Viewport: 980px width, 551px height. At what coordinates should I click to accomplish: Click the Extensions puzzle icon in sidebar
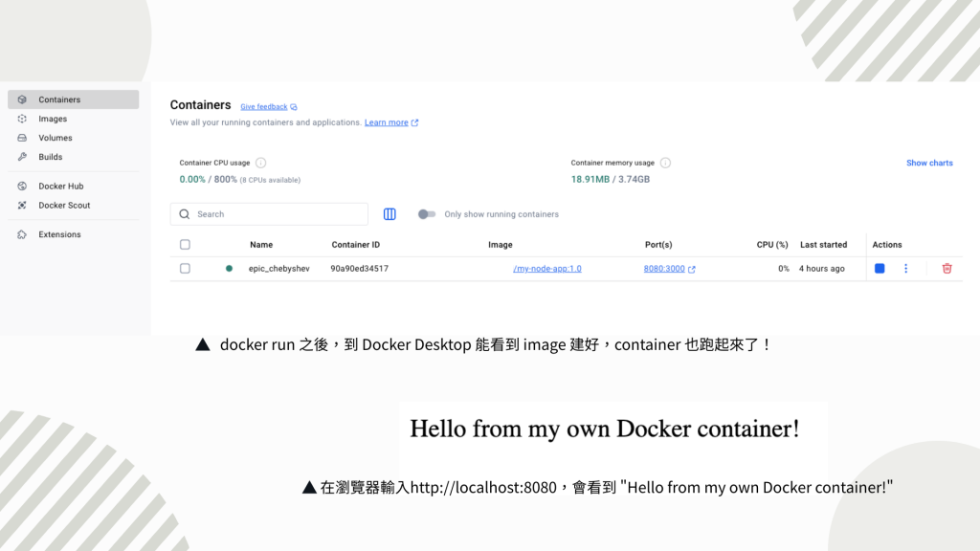(22, 234)
